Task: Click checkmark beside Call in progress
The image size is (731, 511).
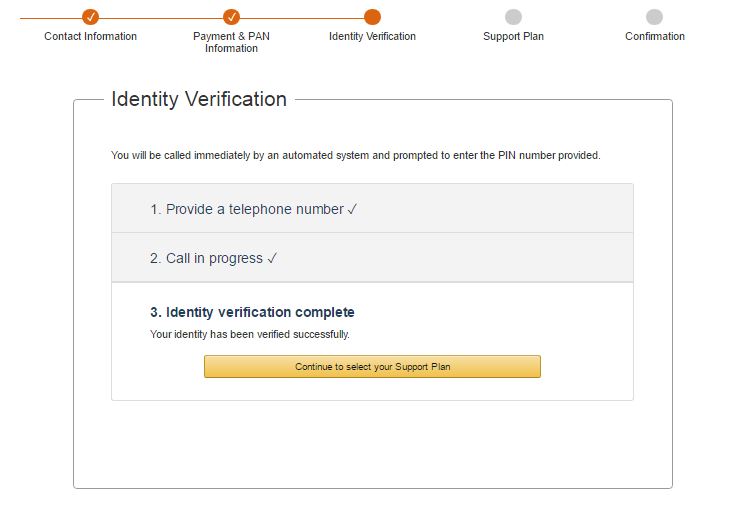Action: [272, 258]
